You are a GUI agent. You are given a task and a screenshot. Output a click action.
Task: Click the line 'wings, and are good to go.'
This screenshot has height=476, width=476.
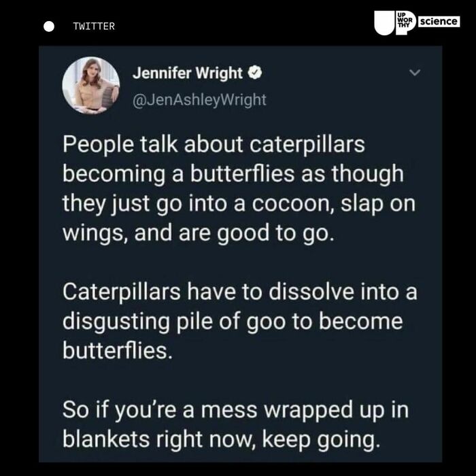coord(199,233)
